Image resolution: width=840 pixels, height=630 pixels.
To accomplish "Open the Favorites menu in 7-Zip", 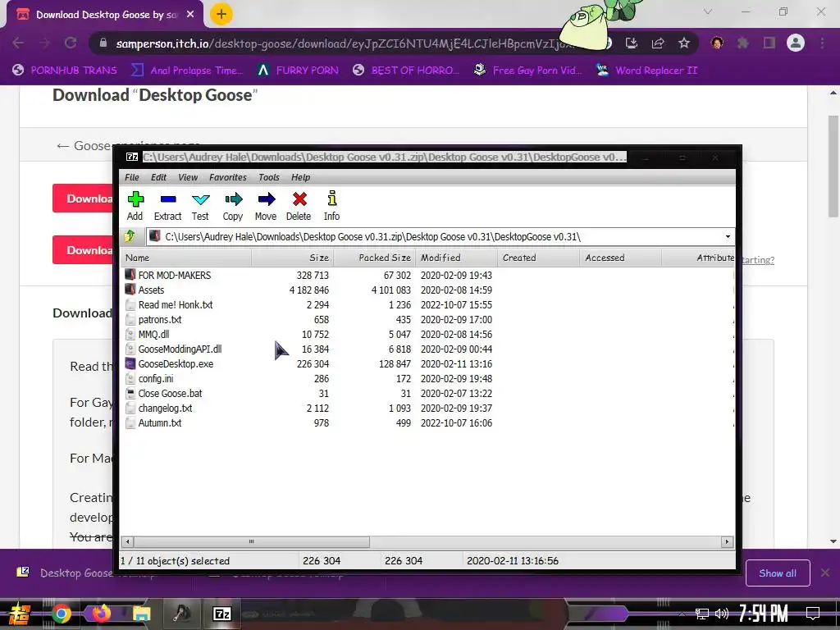I will click(228, 177).
